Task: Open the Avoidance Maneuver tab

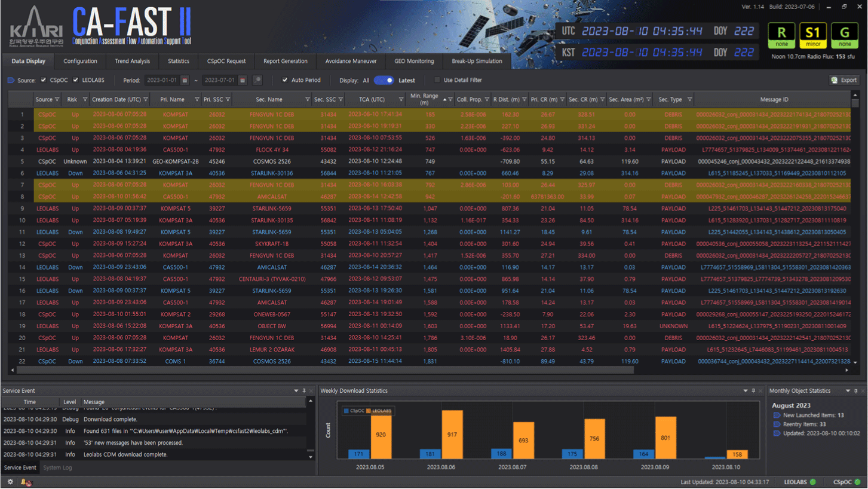Action: pyautogui.click(x=351, y=61)
